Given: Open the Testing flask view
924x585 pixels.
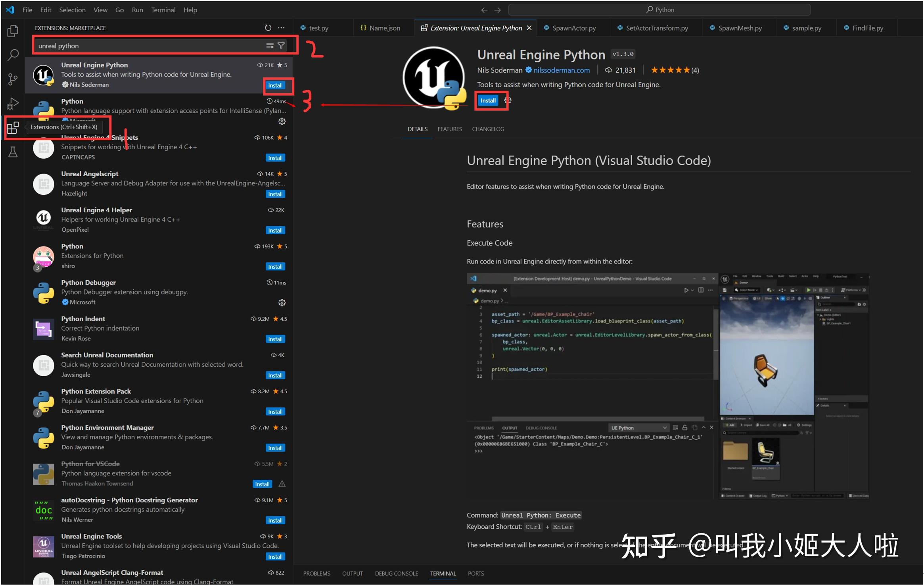Looking at the screenshot, I should pyautogui.click(x=13, y=152).
